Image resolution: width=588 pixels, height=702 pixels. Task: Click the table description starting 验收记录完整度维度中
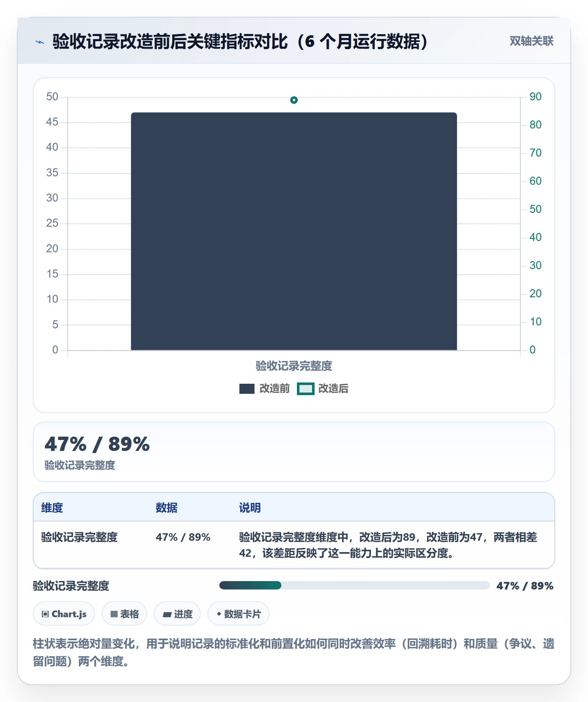[388, 545]
